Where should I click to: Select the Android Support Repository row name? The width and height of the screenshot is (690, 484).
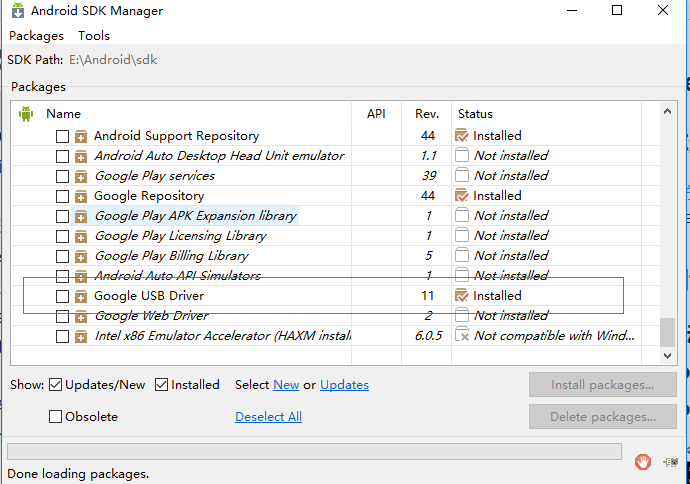pos(176,136)
